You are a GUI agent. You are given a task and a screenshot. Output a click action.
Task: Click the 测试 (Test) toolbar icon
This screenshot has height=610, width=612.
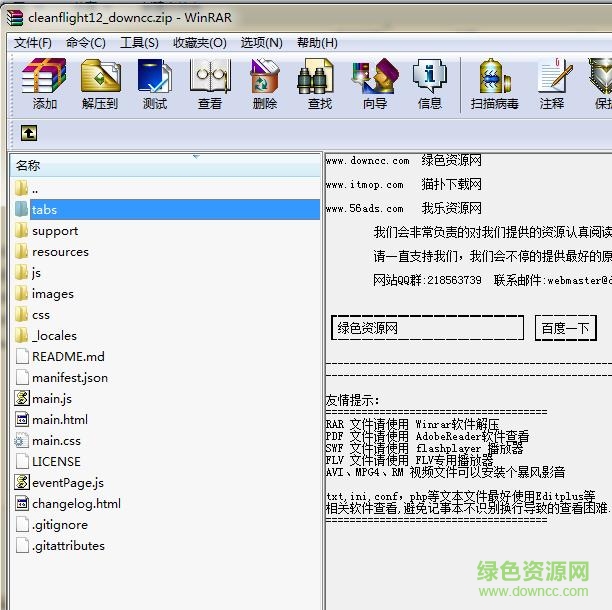155,84
